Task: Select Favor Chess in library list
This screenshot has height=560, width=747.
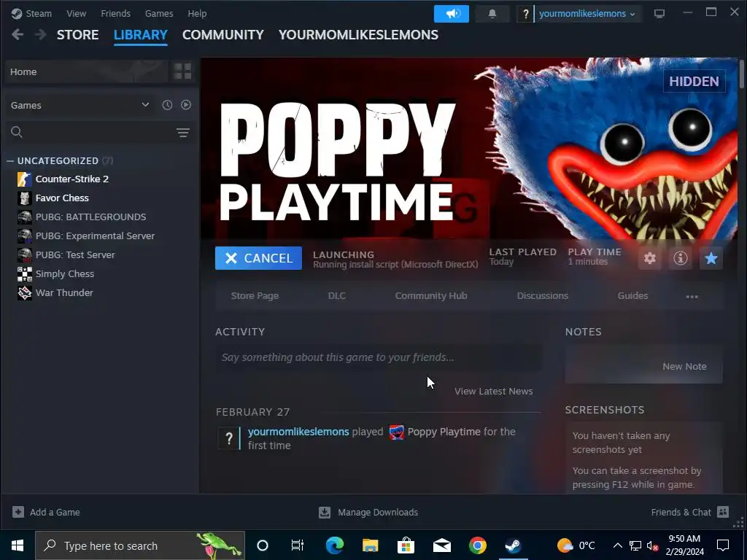Action: tap(62, 198)
